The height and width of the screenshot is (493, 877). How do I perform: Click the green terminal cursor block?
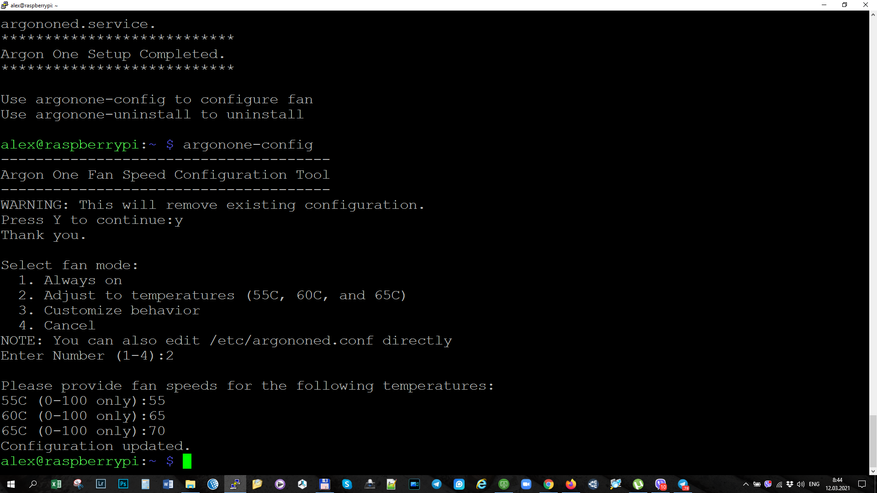click(x=187, y=461)
